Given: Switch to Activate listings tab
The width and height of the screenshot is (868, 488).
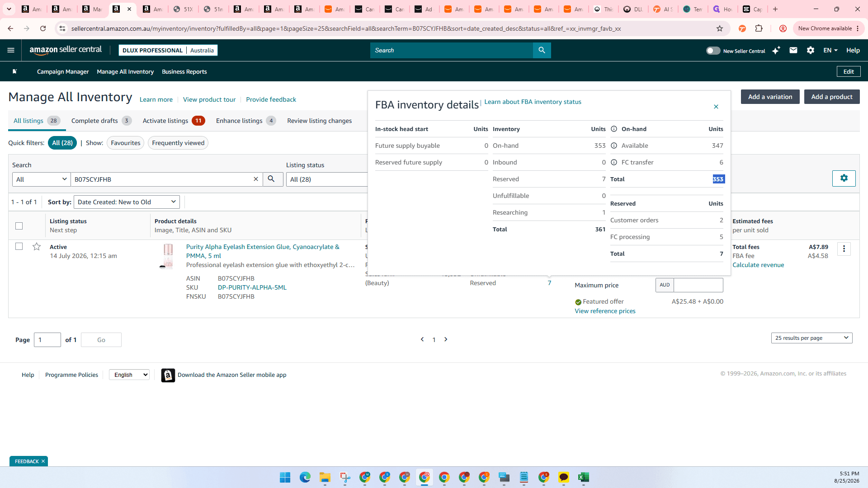Looking at the screenshot, I should (174, 121).
